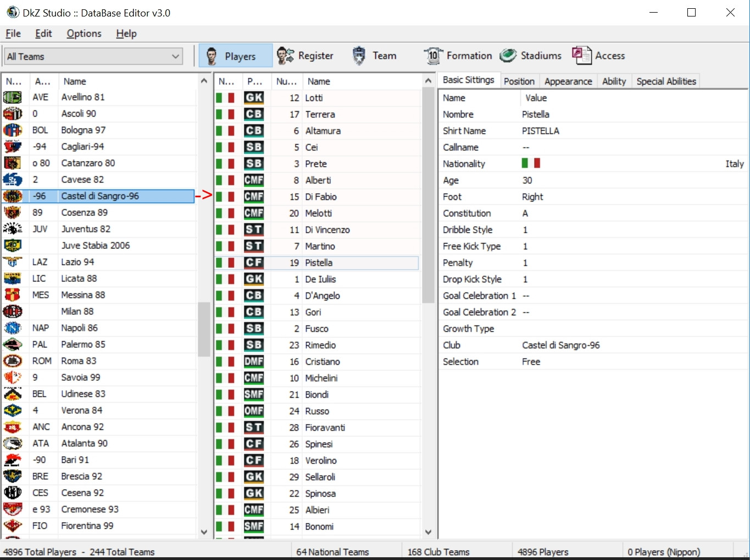
Task: Click the players list scroll-up arrow
Action: 428,81
